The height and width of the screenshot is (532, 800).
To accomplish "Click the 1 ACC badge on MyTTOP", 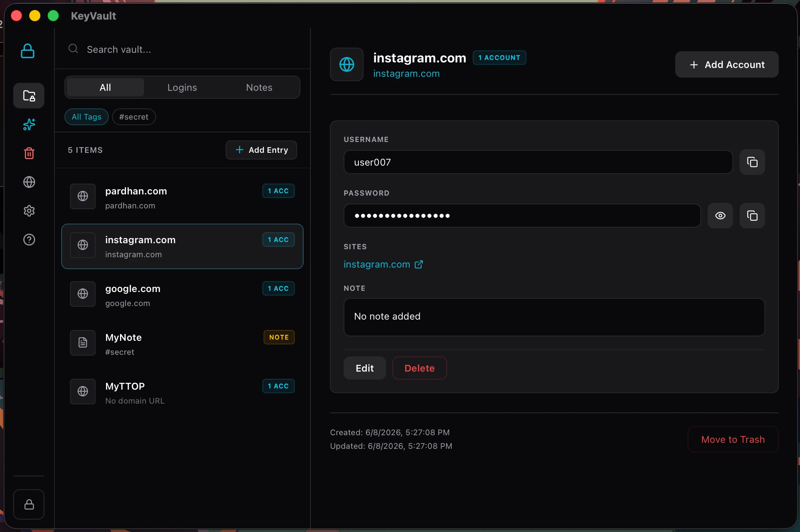I will pos(278,386).
